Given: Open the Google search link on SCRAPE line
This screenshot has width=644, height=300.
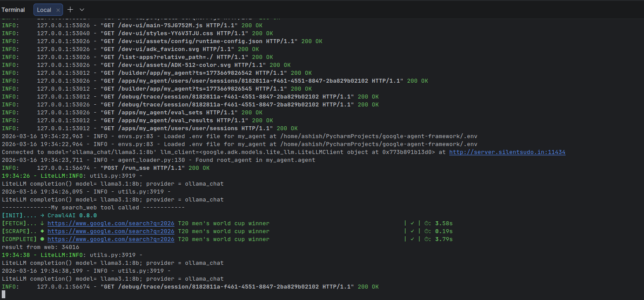Looking at the screenshot, I should 111,231.
